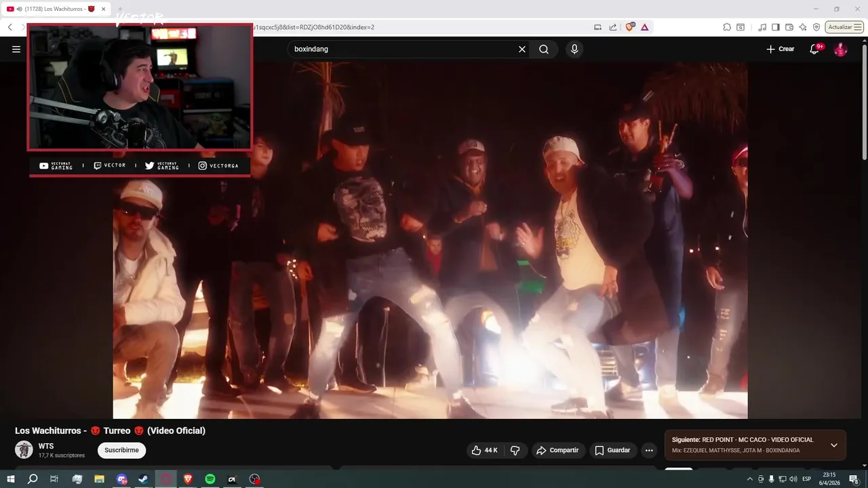Open the Brave Wallet icon
868x488 pixels.
coord(789,27)
